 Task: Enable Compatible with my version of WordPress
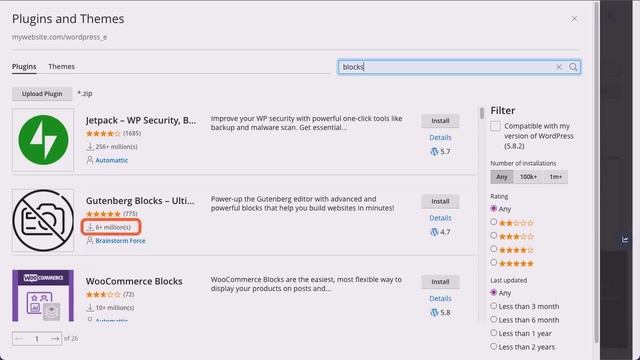pos(495,126)
